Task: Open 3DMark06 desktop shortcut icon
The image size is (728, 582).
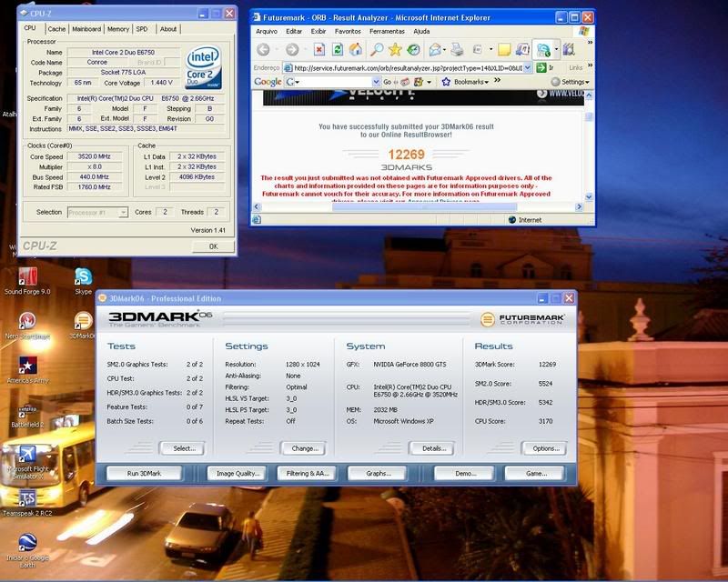Action: tap(83, 326)
